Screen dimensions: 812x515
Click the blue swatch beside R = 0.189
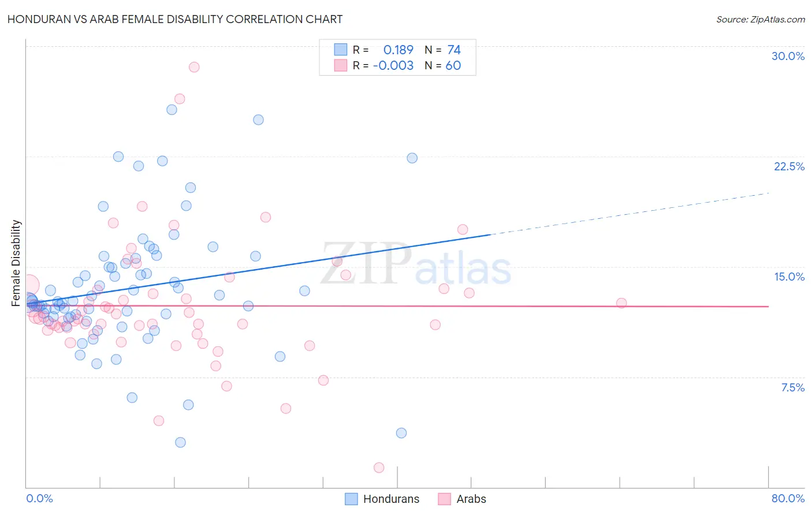point(341,50)
